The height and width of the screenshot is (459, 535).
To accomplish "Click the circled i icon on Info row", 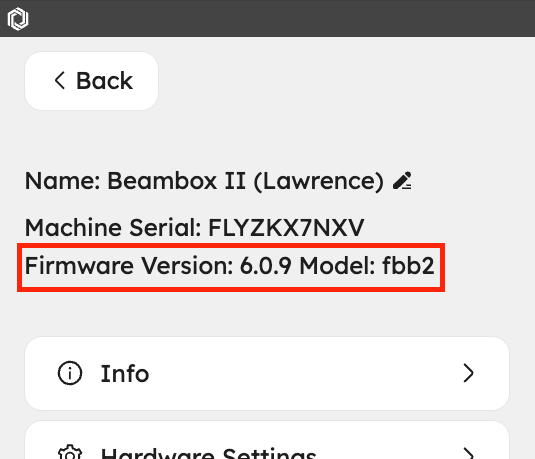I will [70, 373].
